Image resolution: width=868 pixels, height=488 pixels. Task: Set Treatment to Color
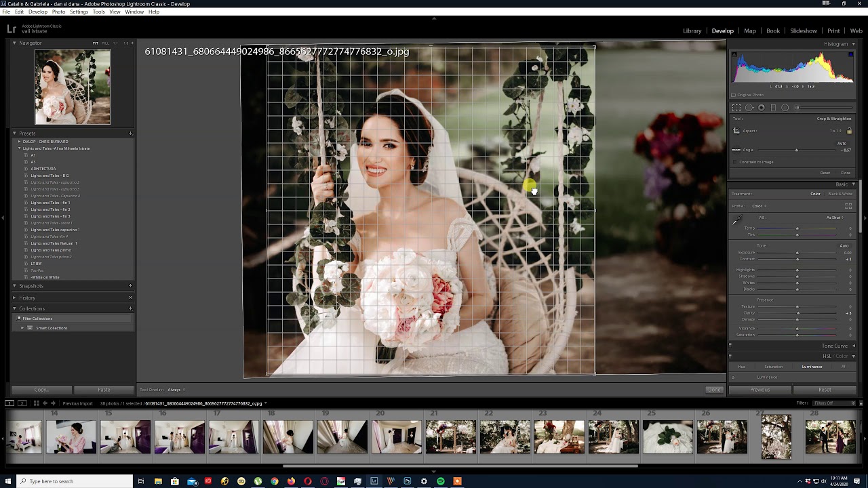coord(815,194)
